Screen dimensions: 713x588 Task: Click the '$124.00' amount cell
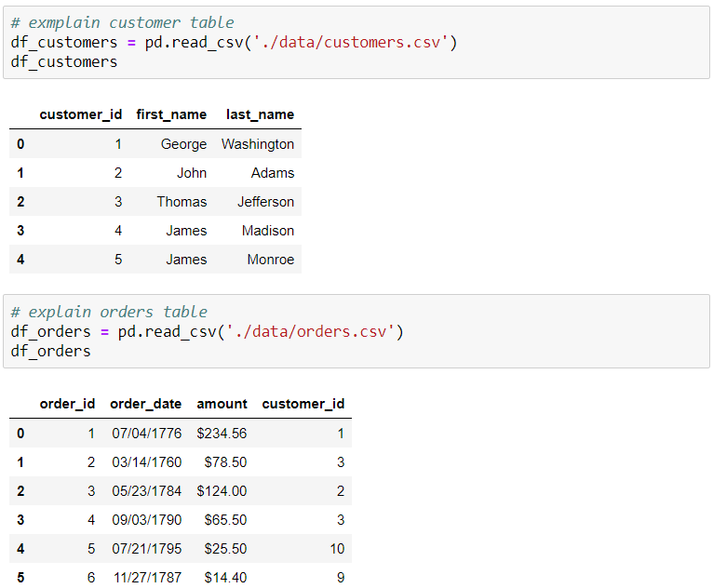coord(222,491)
